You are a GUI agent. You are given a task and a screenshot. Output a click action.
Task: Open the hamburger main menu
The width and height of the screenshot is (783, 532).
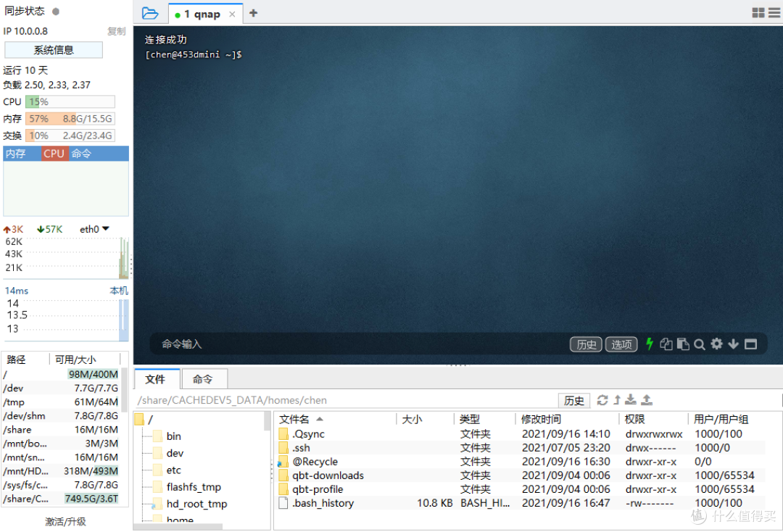(774, 13)
